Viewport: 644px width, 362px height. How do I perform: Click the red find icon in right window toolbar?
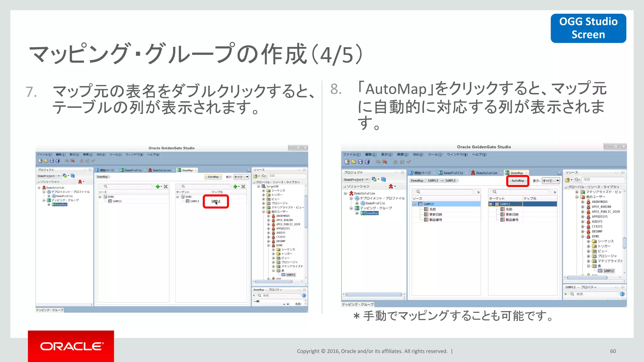coord(385,162)
